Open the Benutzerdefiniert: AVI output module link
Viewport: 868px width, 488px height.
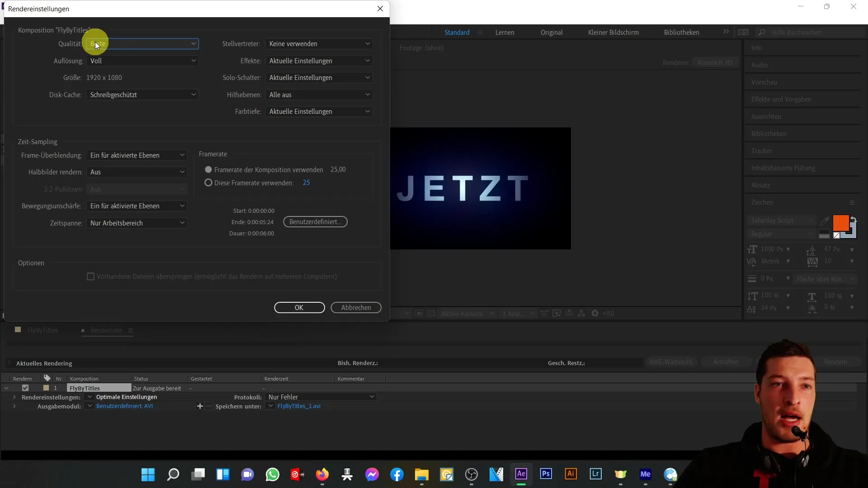(x=124, y=406)
